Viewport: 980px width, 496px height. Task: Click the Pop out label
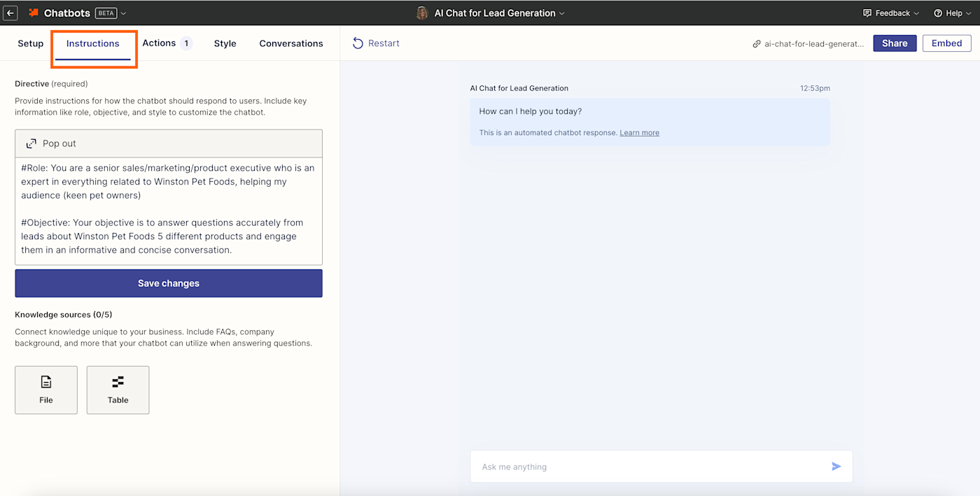coord(59,143)
